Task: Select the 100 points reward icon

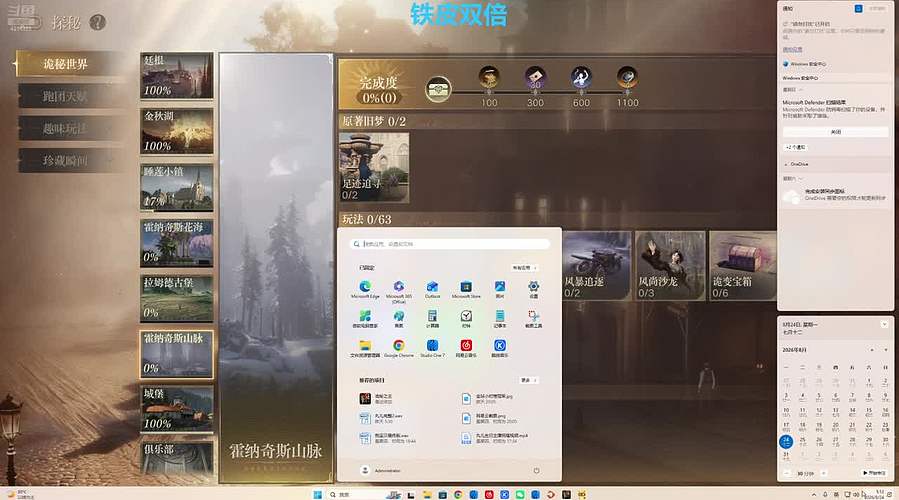Action: coord(489,77)
